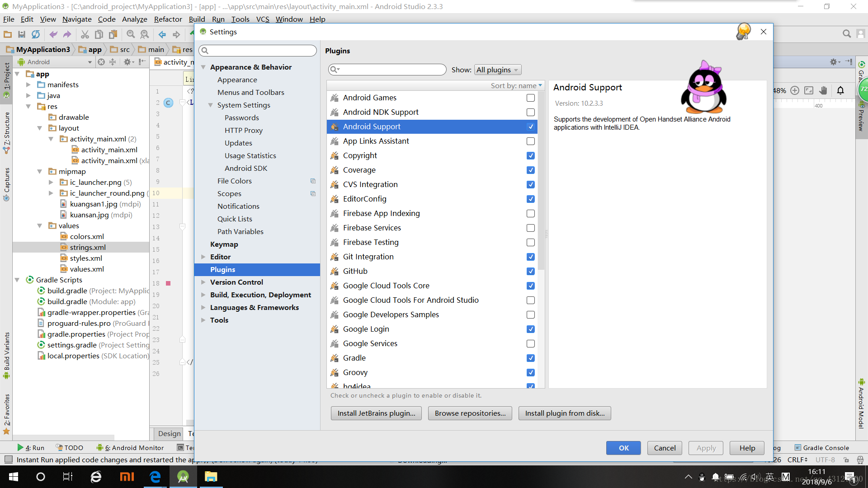The height and width of the screenshot is (488, 868).
Task: Expand the Tools settings section
Action: pos(203,320)
